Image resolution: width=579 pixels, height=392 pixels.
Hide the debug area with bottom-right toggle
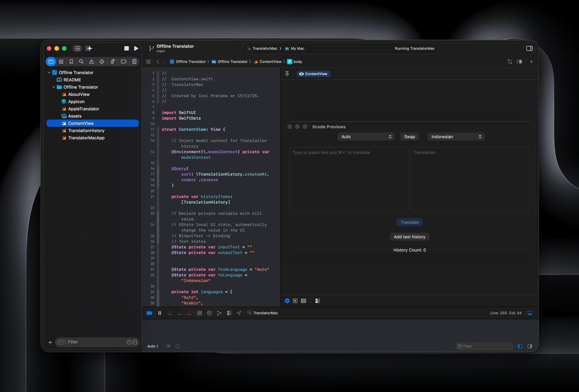point(530,313)
